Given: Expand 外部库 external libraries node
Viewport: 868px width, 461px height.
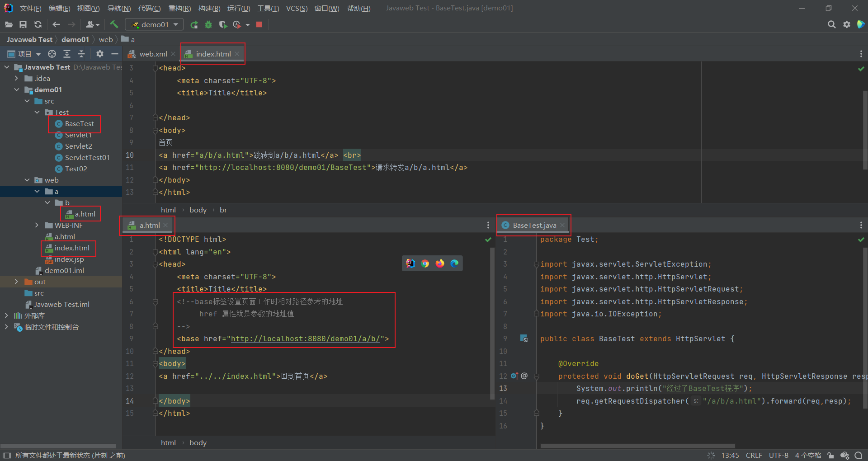Looking at the screenshot, I should coord(6,315).
